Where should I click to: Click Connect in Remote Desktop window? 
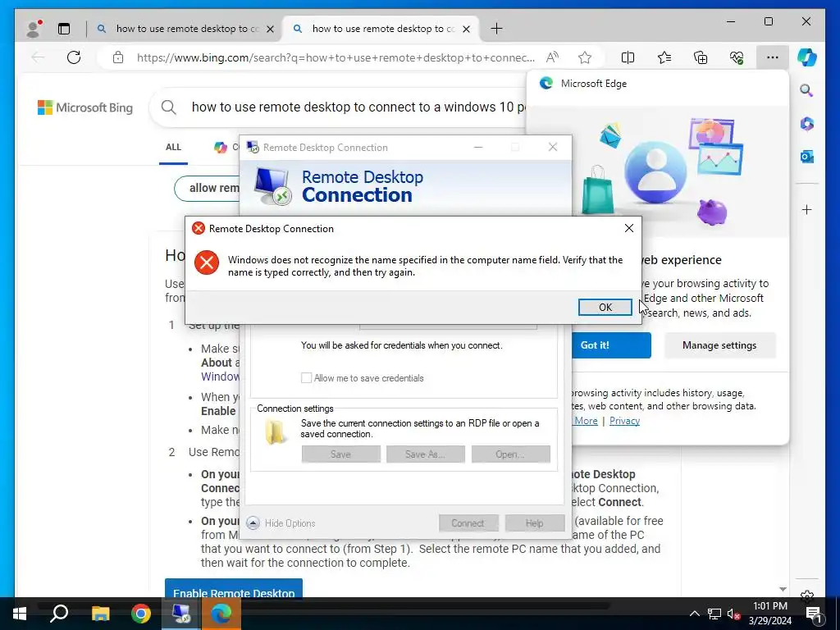click(468, 523)
